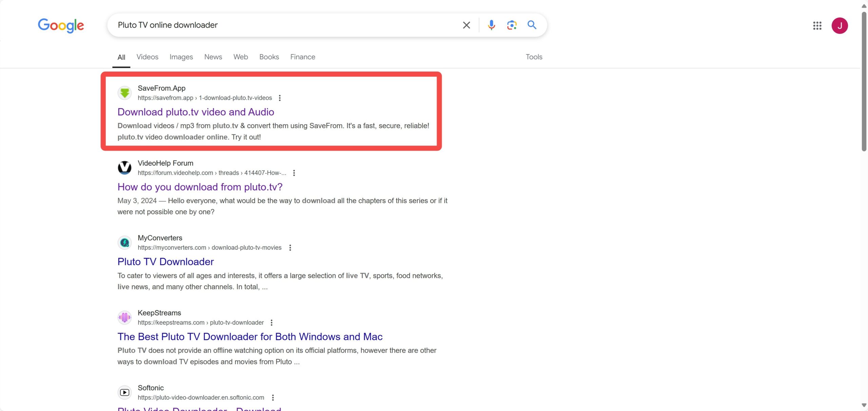The height and width of the screenshot is (411, 868).
Task: Switch to the Videos tab
Action: 147,57
